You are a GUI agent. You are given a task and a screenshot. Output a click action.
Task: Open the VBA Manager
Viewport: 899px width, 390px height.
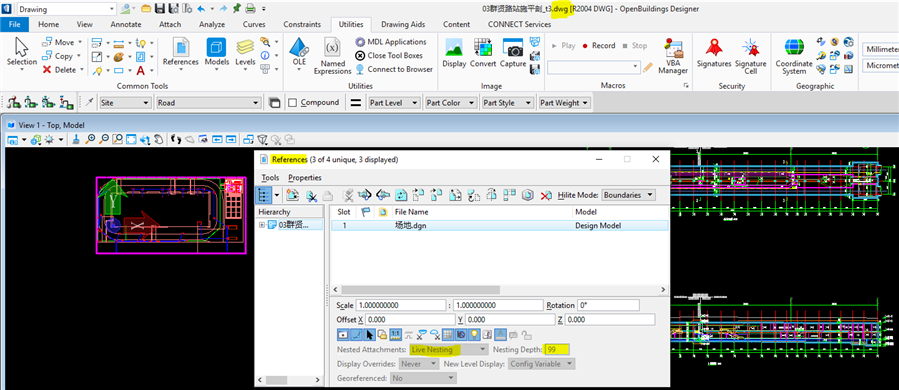click(673, 56)
